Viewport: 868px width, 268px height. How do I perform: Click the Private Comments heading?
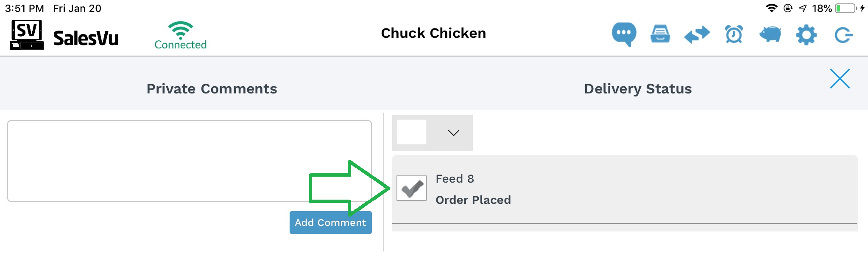click(212, 89)
